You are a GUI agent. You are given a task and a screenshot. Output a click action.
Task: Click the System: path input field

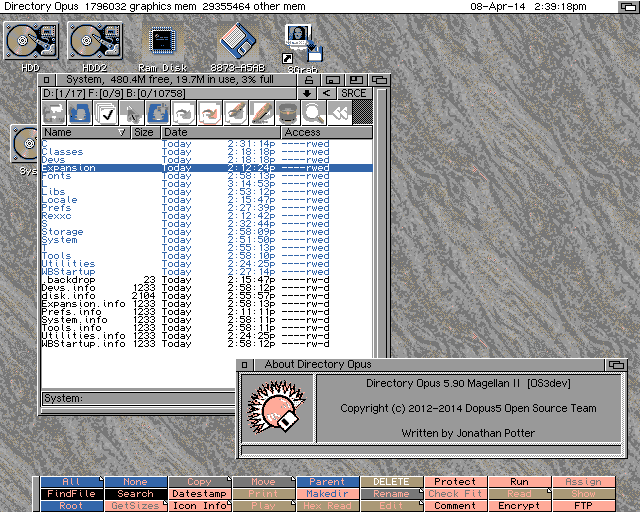click(x=139, y=398)
